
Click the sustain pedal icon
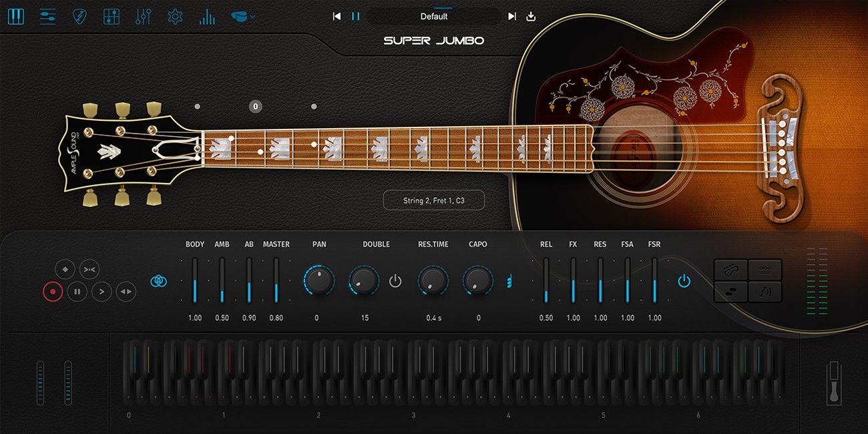point(833,383)
